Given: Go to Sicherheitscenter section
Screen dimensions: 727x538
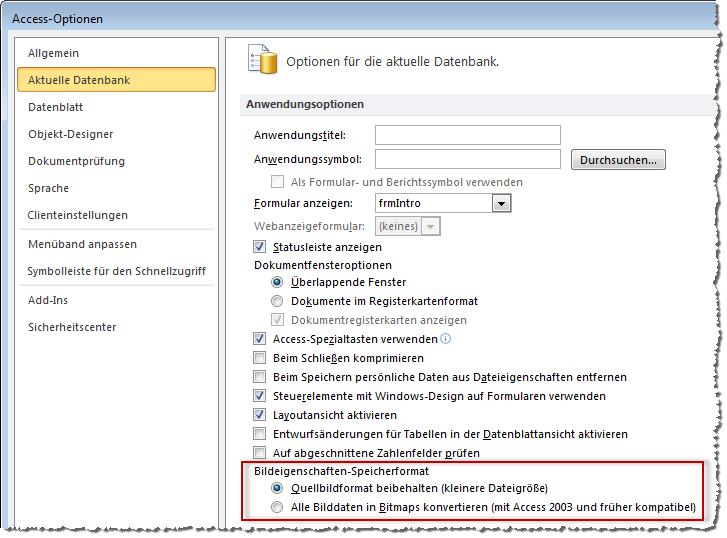Looking at the screenshot, I should point(72,327).
